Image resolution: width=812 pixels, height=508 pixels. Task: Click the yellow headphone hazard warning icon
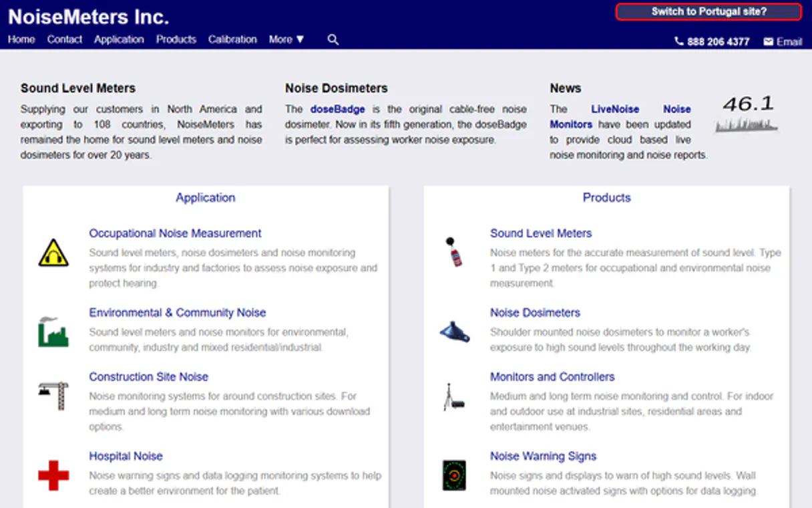coord(53,253)
